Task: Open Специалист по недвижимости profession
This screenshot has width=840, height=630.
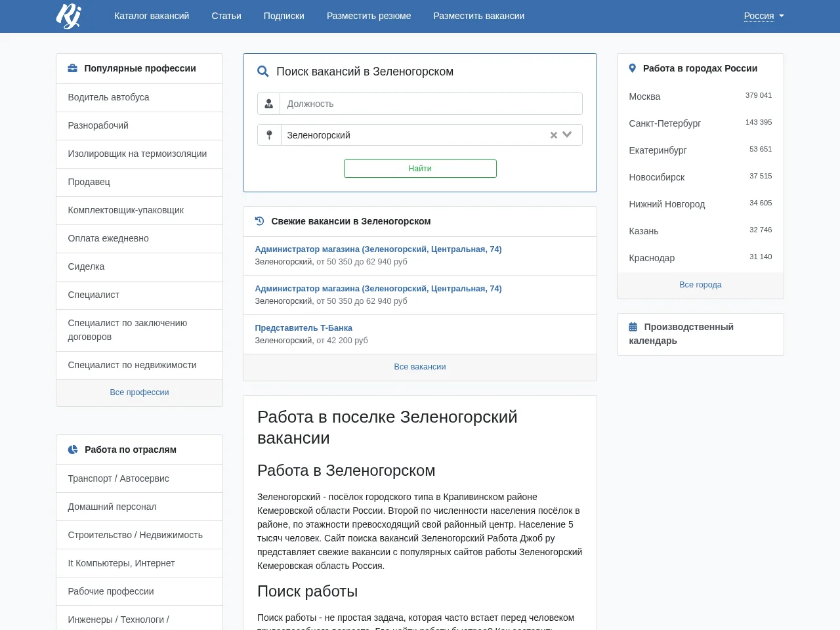Action: (139, 365)
